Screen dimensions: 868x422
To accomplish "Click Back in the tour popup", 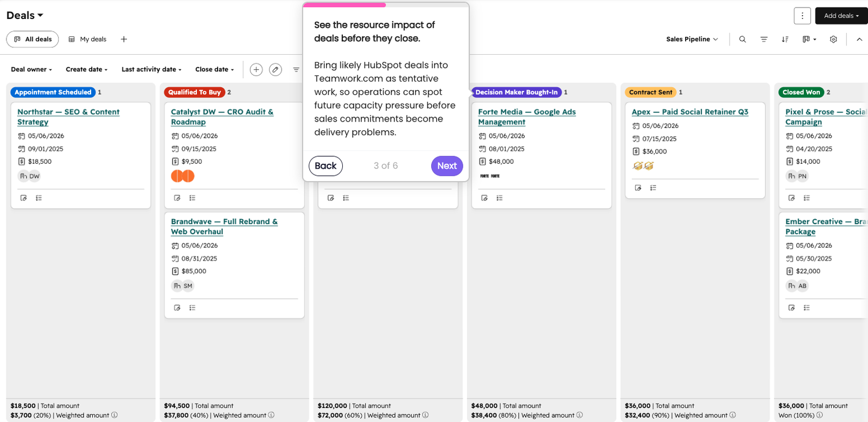I will click(325, 166).
